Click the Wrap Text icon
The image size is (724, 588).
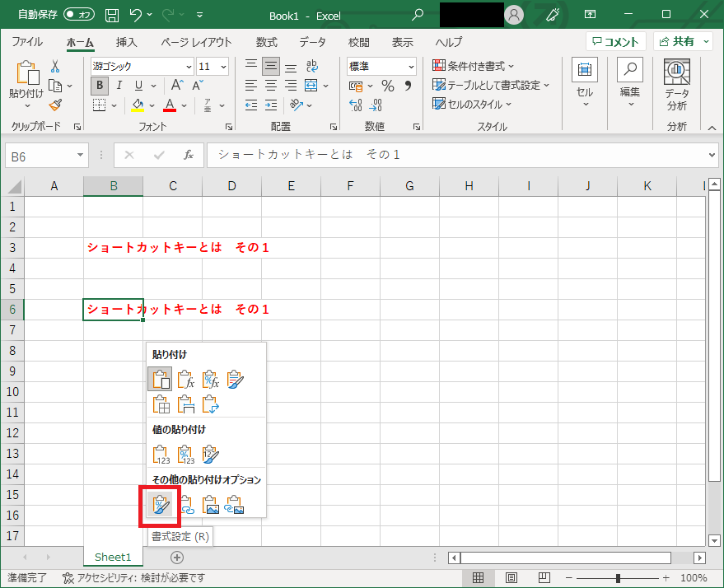click(312, 66)
